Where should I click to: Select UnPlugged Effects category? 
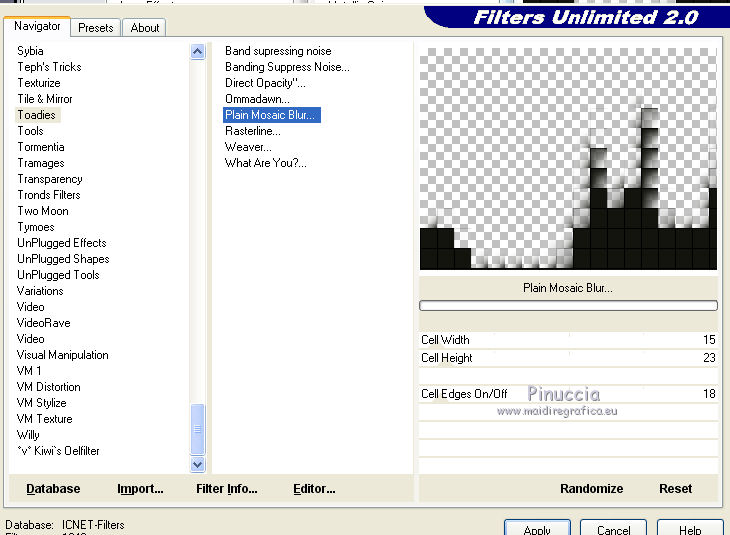tap(62, 243)
